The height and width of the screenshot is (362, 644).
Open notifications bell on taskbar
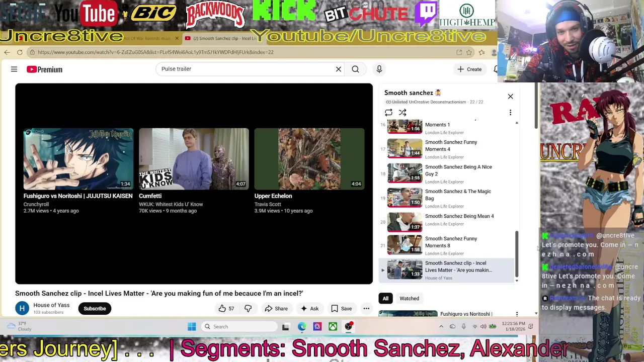coord(530,327)
